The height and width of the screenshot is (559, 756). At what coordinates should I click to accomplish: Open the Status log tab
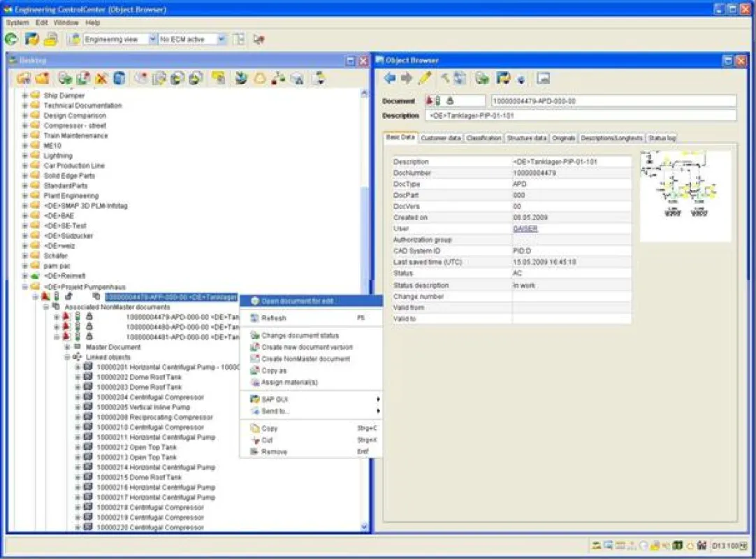(662, 138)
